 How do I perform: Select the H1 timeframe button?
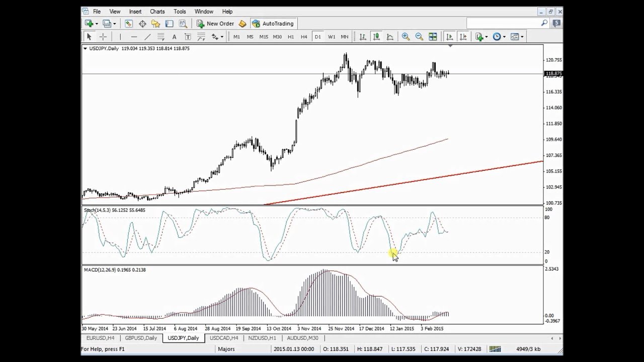291,37
